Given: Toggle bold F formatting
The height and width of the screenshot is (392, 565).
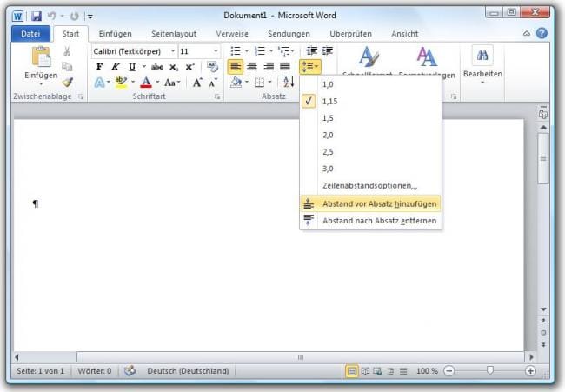Looking at the screenshot, I should coord(99,67).
